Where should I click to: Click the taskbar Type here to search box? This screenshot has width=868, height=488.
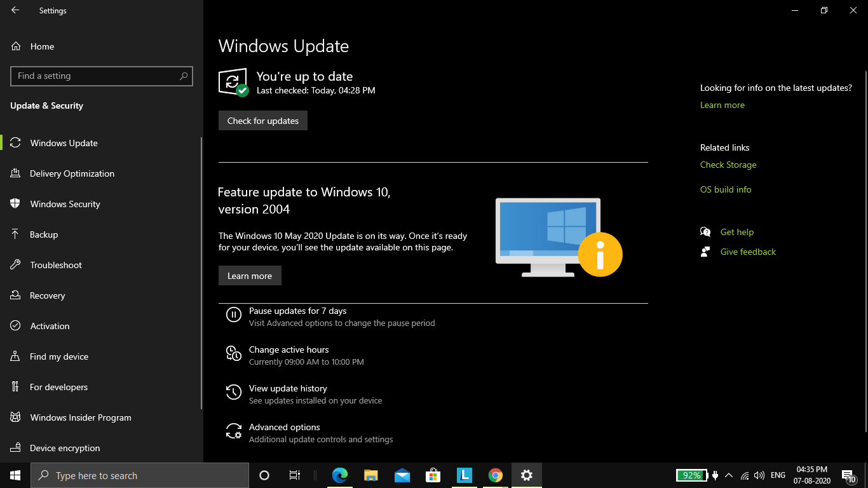pyautogui.click(x=140, y=475)
